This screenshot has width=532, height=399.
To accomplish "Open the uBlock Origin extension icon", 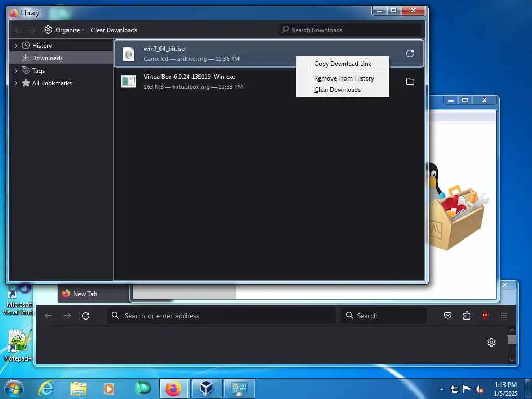I will click(485, 315).
